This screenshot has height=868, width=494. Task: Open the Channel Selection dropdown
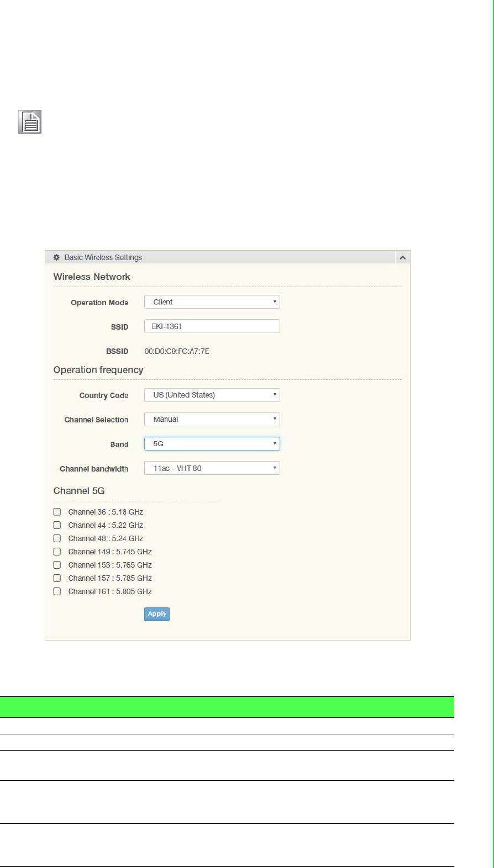point(212,419)
